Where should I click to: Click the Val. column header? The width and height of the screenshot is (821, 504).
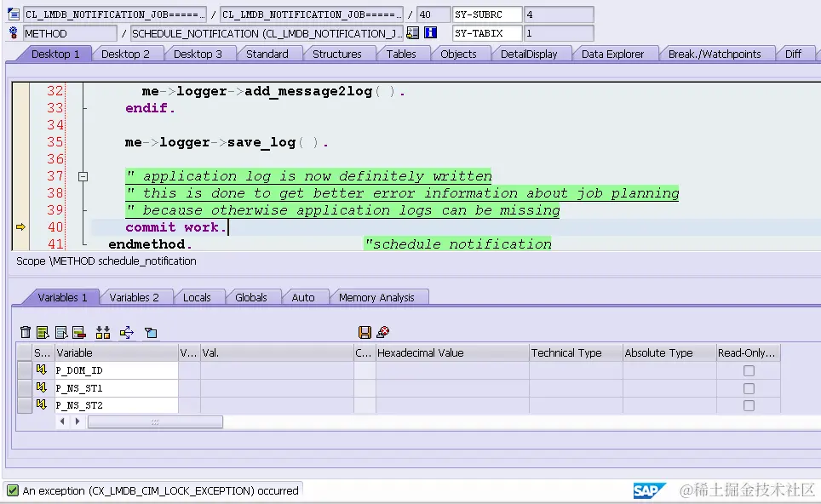click(x=277, y=352)
